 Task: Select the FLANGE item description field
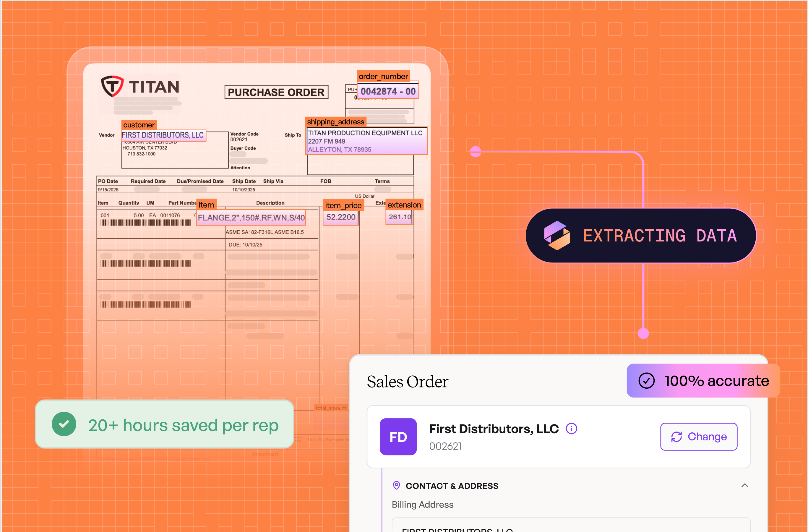click(251, 218)
